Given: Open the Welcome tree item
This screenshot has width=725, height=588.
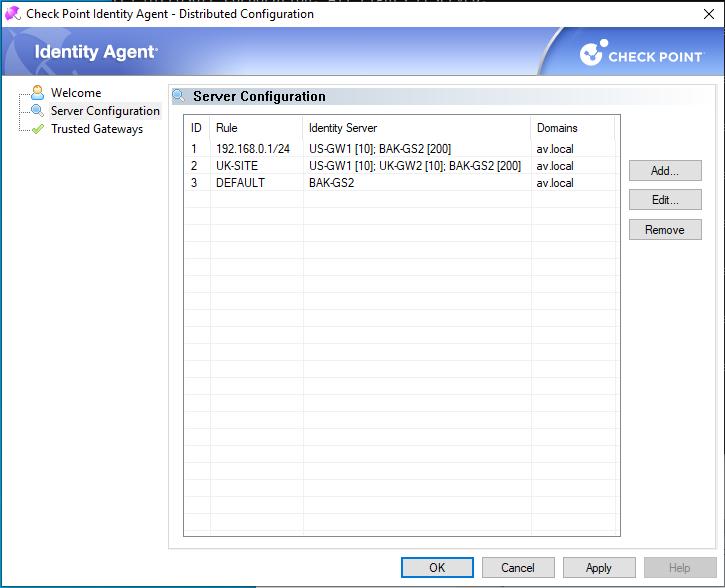Looking at the screenshot, I should (x=76, y=92).
